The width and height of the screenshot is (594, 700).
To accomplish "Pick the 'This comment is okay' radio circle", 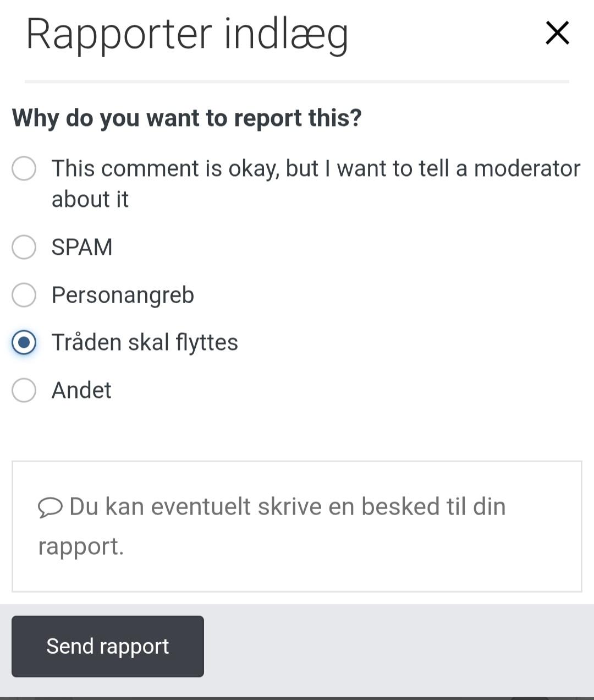I will pyautogui.click(x=24, y=168).
